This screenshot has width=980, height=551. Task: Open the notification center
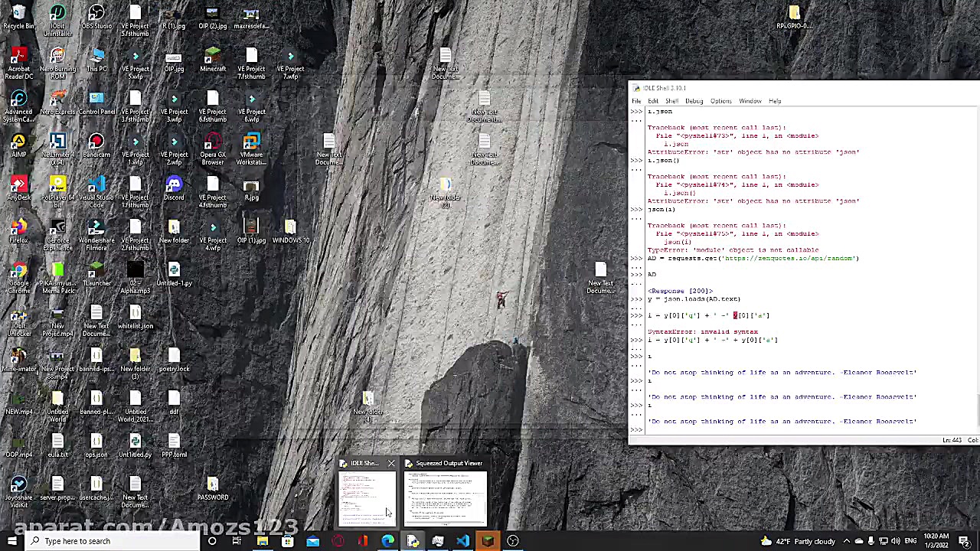pos(964,541)
